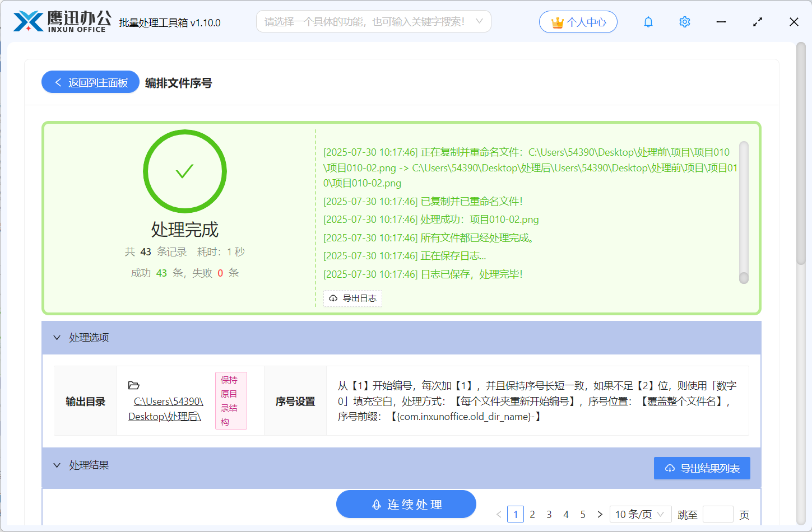Open notifications with the bell icon
The image size is (812, 532).
(x=648, y=22)
